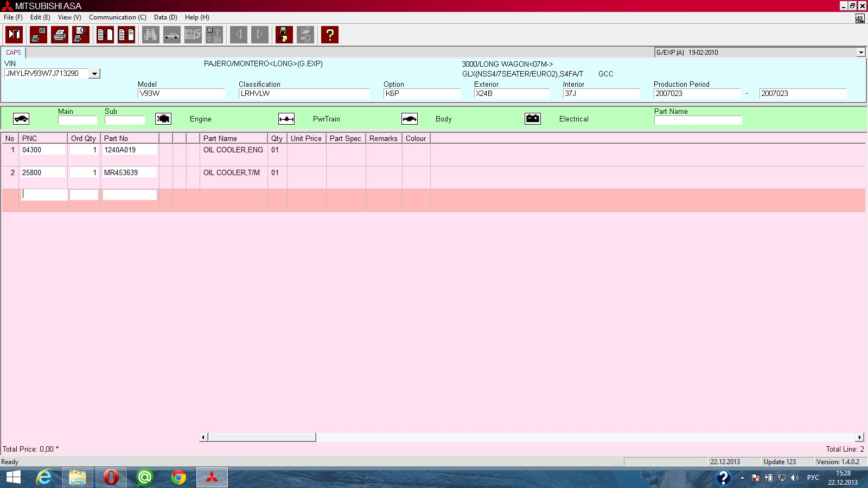Expand the VIN dropdown list

94,74
